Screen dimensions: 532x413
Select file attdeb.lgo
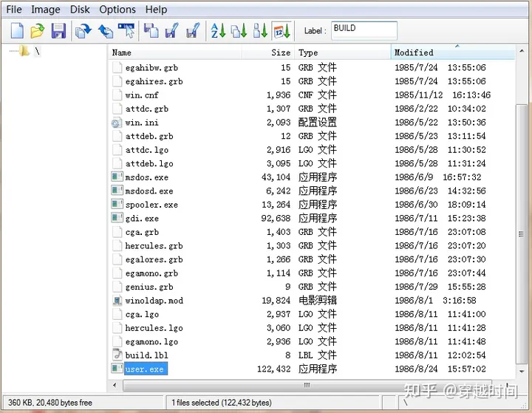(x=149, y=163)
